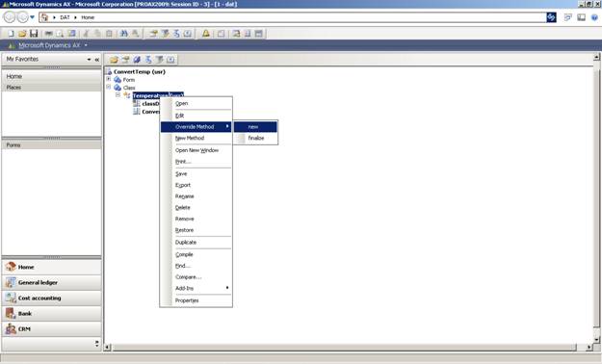602x364 pixels.
Task: Click the windows list icon near address bar
Action: point(568,17)
